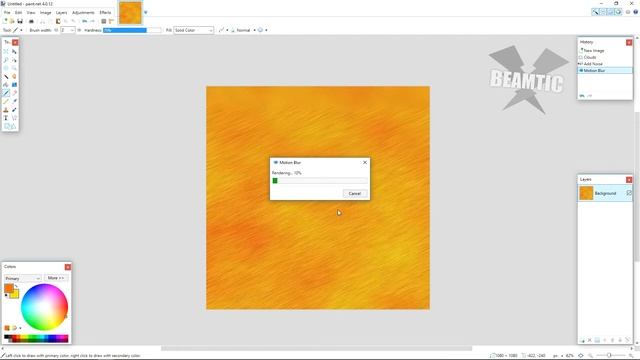Toggle History window button at top right
The width and height of the screenshot is (640, 360).
pos(603,12)
